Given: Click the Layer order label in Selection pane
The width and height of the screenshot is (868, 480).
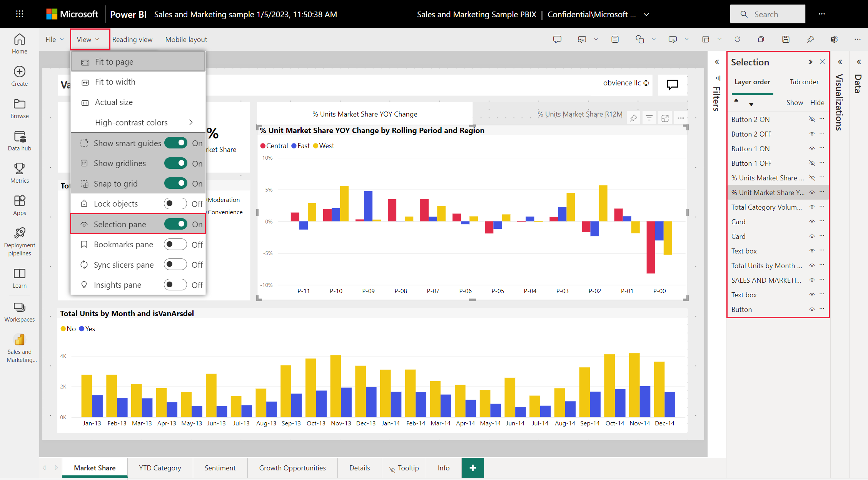Looking at the screenshot, I should pos(752,82).
